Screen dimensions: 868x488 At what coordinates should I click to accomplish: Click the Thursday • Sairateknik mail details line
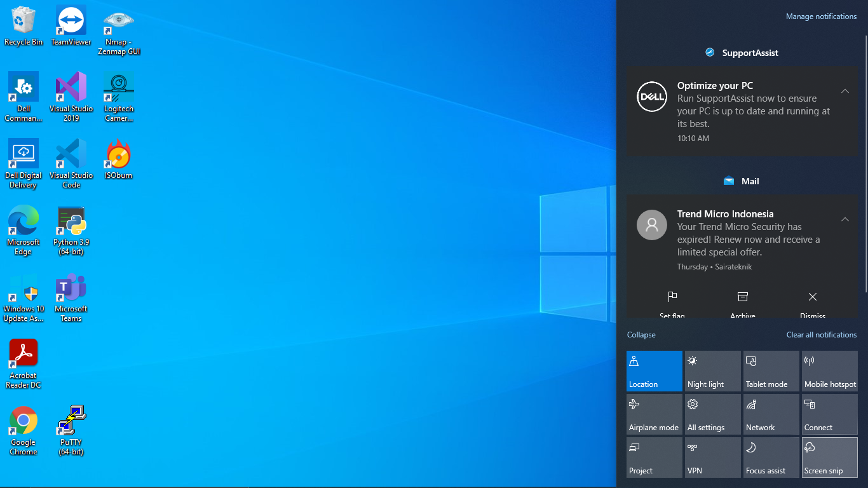(714, 267)
